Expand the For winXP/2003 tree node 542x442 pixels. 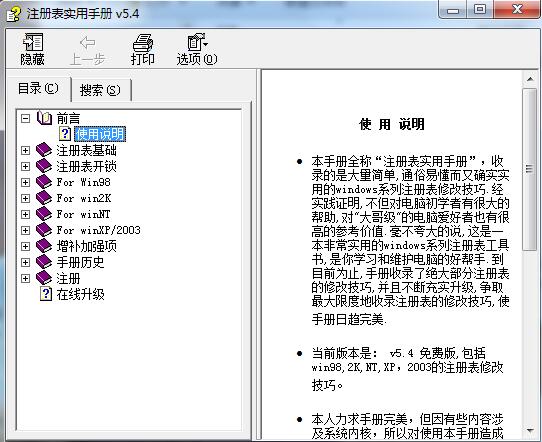(x=25, y=230)
